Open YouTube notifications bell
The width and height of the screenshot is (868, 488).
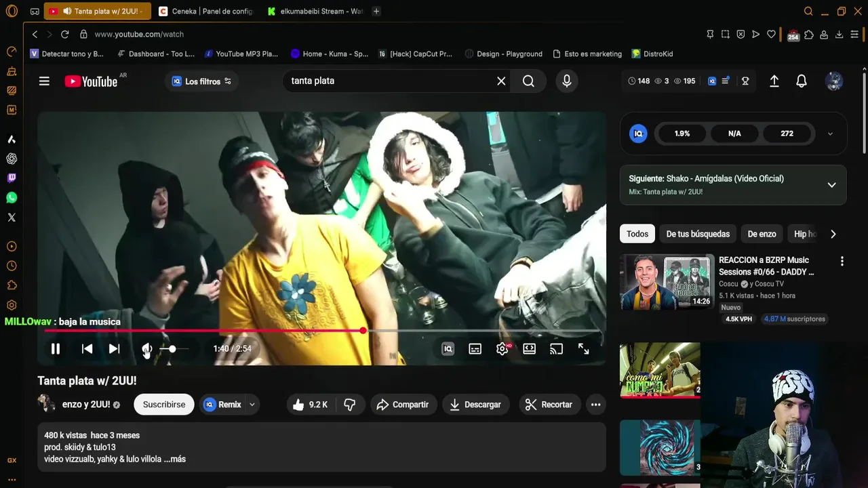(x=801, y=81)
